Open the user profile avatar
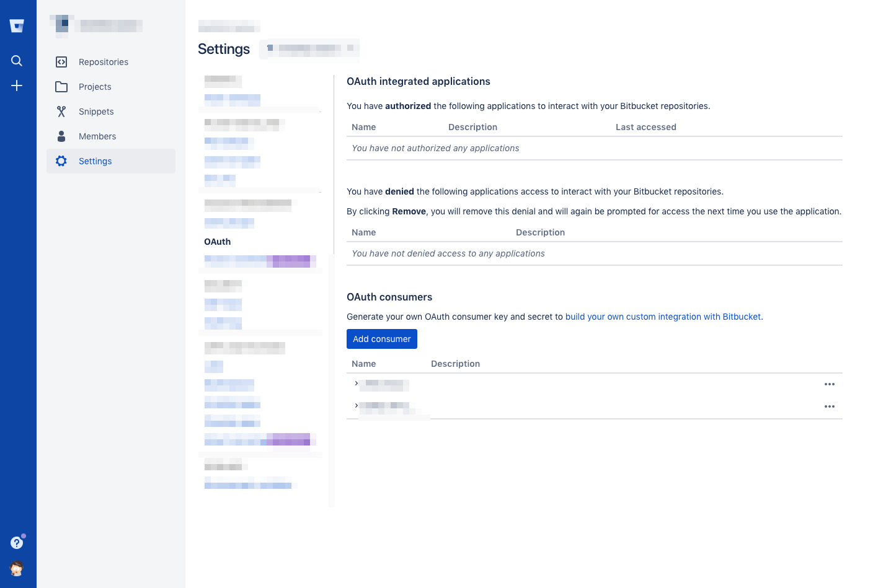The width and height of the screenshot is (878, 588). tap(17, 568)
